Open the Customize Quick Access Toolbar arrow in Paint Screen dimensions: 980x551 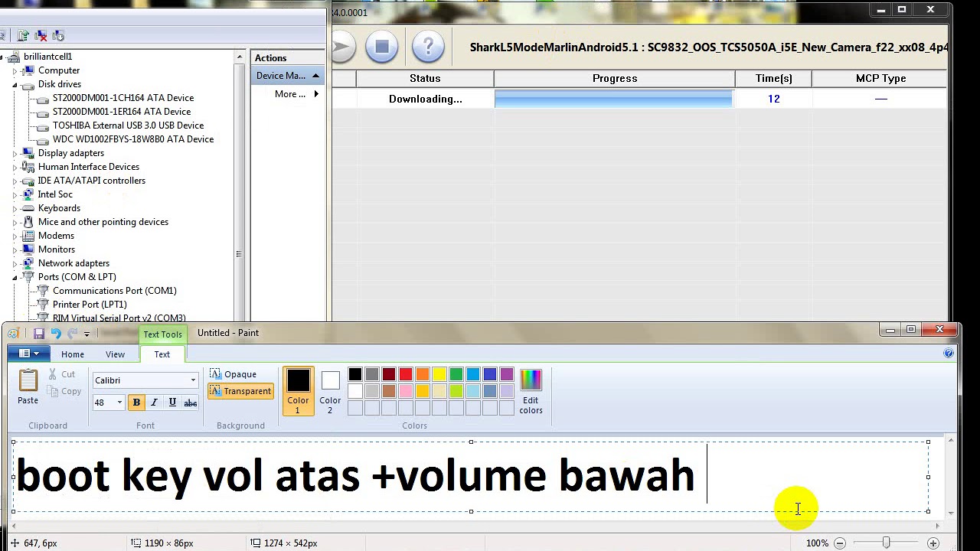(87, 334)
